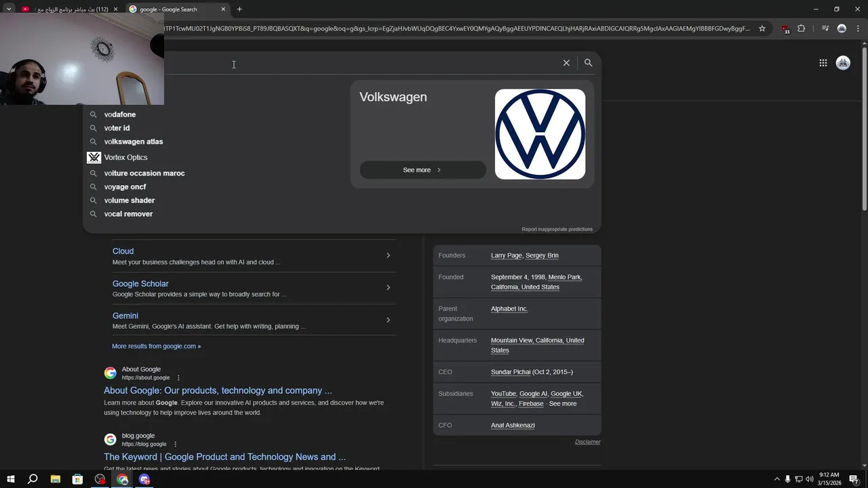The height and width of the screenshot is (488, 868).
Task: Open the Larry Page link
Action: click(507, 256)
